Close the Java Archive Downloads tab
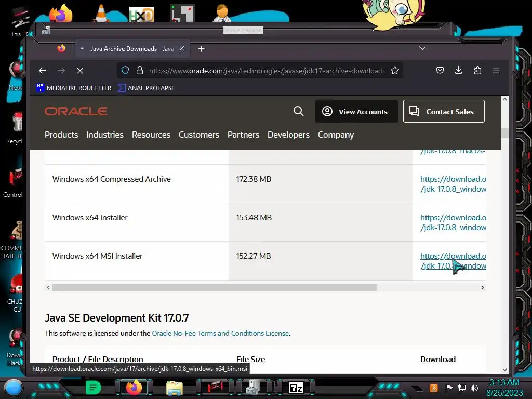Image resolution: width=532 pixels, height=399 pixels. pyautogui.click(x=182, y=48)
